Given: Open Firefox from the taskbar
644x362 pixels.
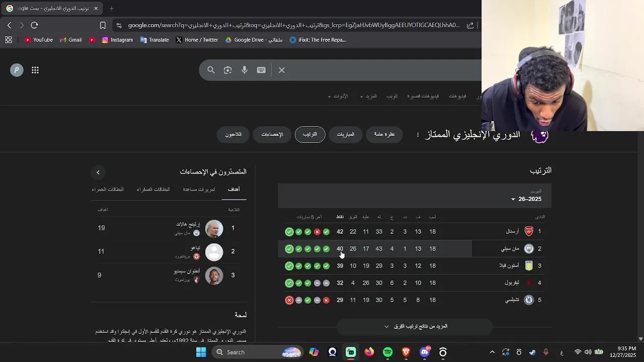Looking at the screenshot, I should click(369, 352).
